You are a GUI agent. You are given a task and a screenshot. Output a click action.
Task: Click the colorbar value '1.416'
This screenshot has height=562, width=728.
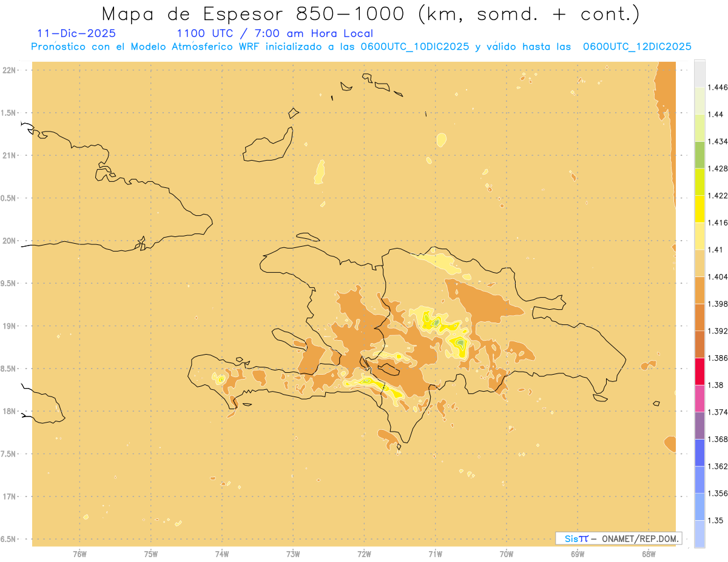pos(718,222)
